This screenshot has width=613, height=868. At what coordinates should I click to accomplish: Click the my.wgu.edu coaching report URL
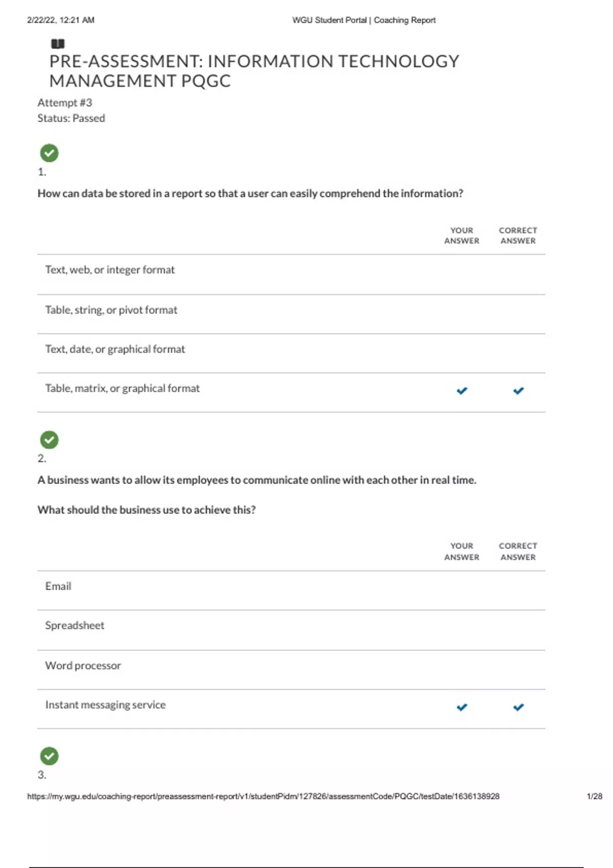coord(263,796)
